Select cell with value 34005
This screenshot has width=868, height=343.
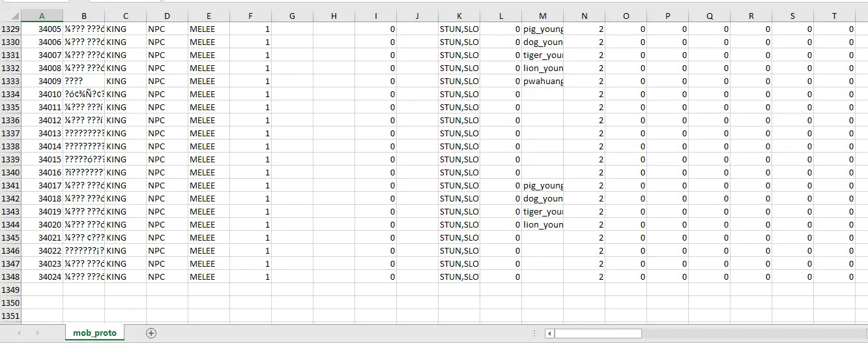(42, 29)
